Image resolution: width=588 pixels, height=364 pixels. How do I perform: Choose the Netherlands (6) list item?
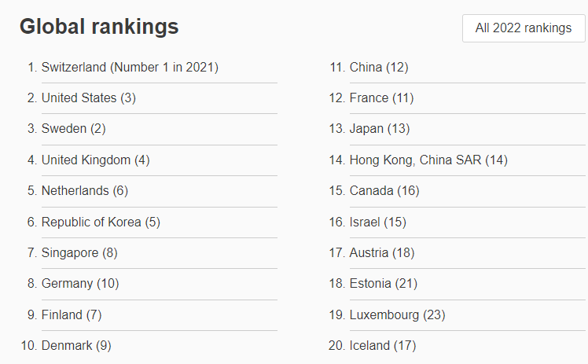85,191
